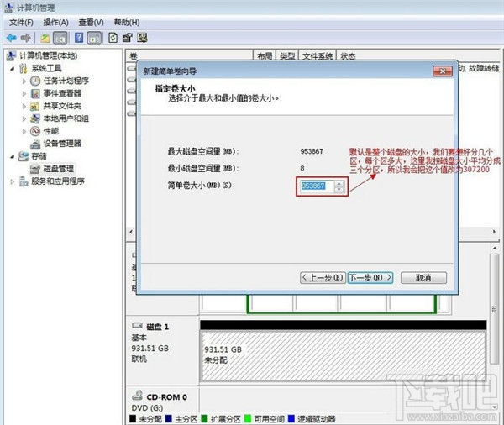Open the 操作(A) menu
The height and width of the screenshot is (425, 504).
tap(56, 23)
